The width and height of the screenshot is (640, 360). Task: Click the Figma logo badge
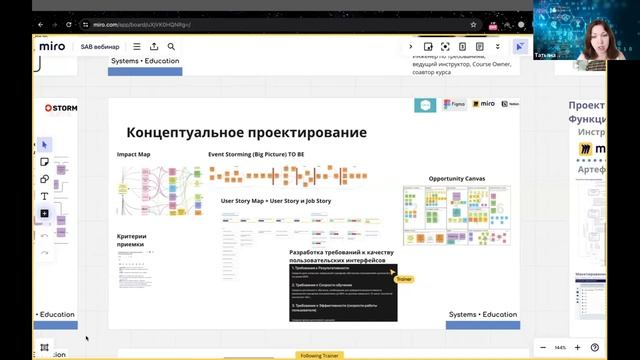point(454,104)
